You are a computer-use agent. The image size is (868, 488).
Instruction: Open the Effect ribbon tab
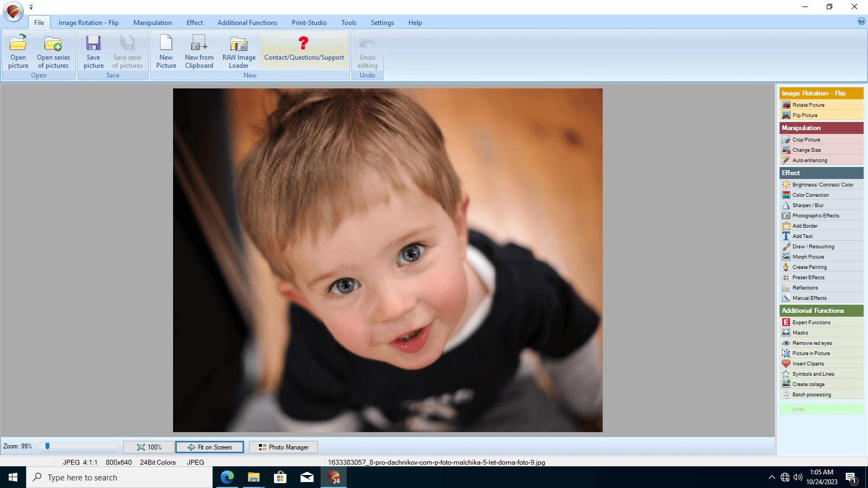[195, 23]
